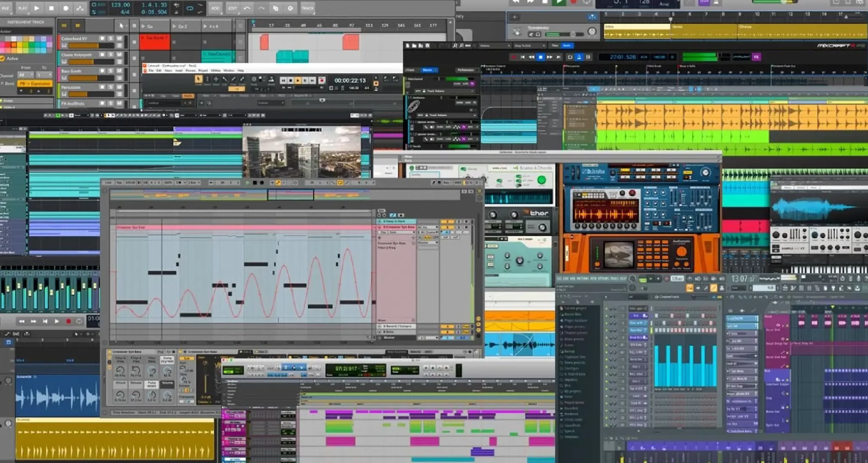Open the ADD menu in Bitwig

(x=215, y=8)
